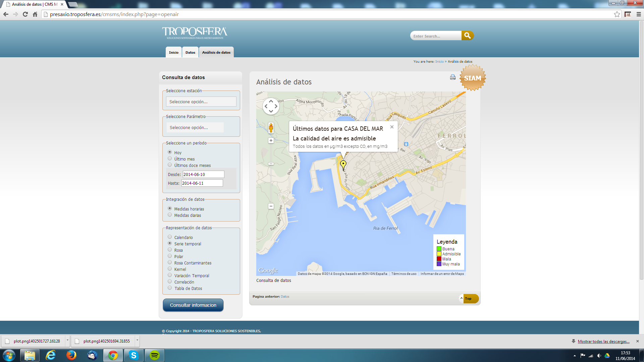The height and width of the screenshot is (362, 644).
Task: Open the Datos tab
Action: (x=190, y=52)
